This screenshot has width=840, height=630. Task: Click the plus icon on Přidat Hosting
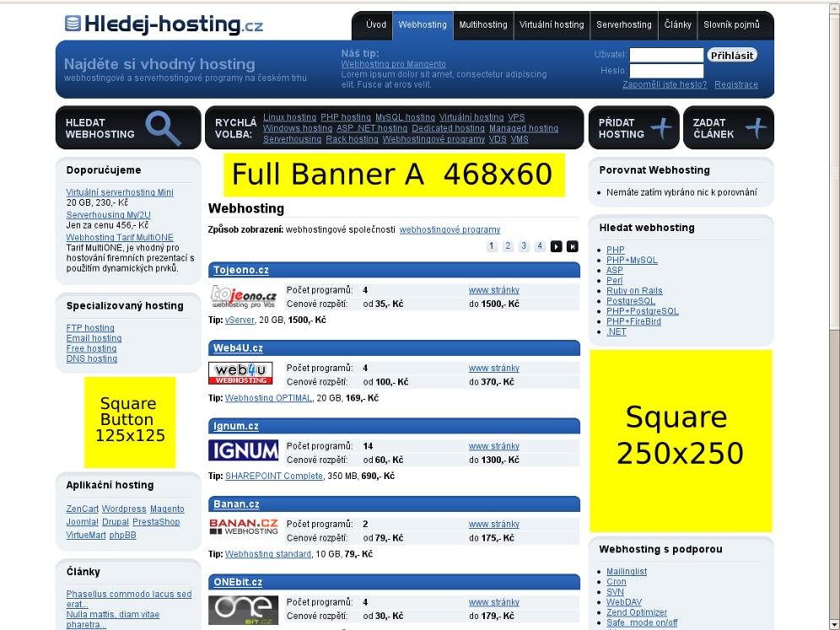click(661, 128)
